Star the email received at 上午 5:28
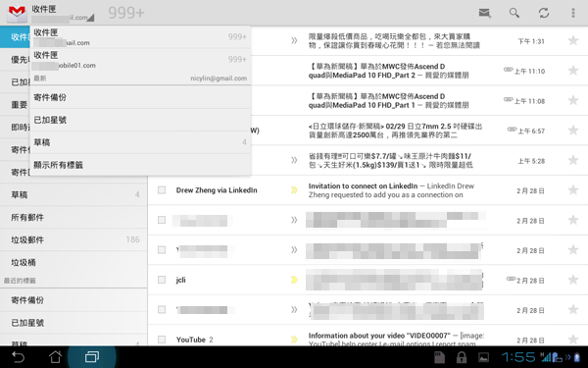Image resolution: width=588 pixels, height=368 pixels. pyautogui.click(x=573, y=160)
